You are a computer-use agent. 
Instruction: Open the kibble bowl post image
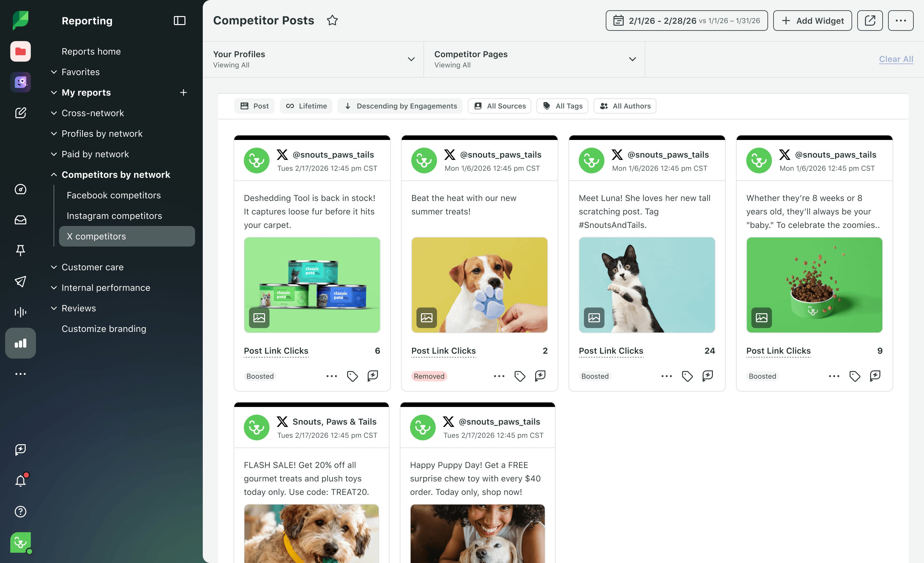click(x=814, y=285)
